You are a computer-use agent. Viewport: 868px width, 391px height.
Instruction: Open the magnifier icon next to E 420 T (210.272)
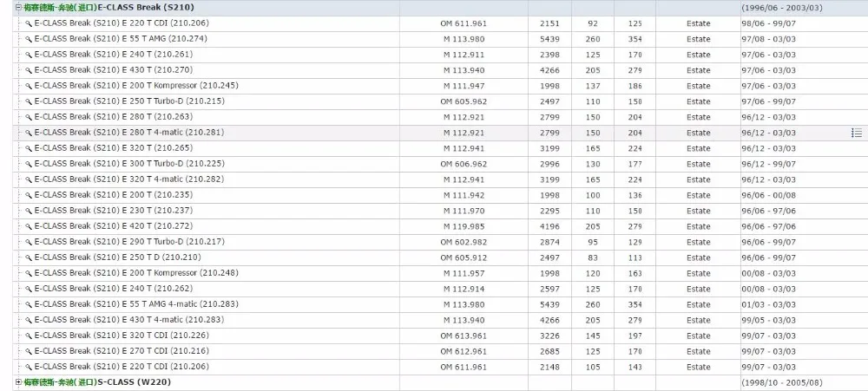29,226
